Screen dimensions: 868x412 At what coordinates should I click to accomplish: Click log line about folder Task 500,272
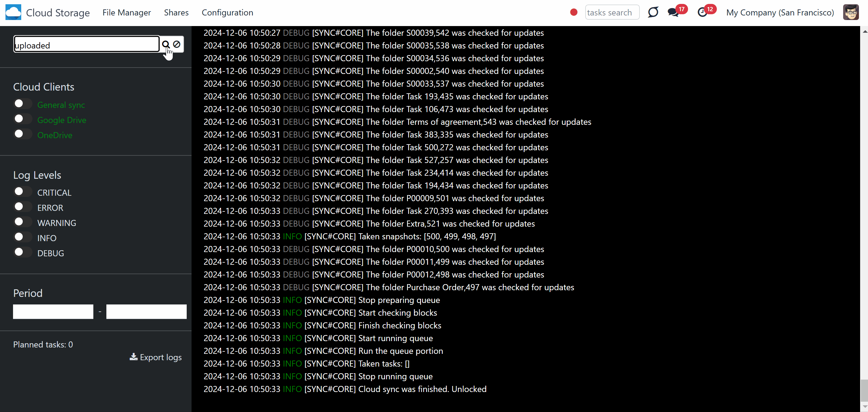click(x=376, y=148)
